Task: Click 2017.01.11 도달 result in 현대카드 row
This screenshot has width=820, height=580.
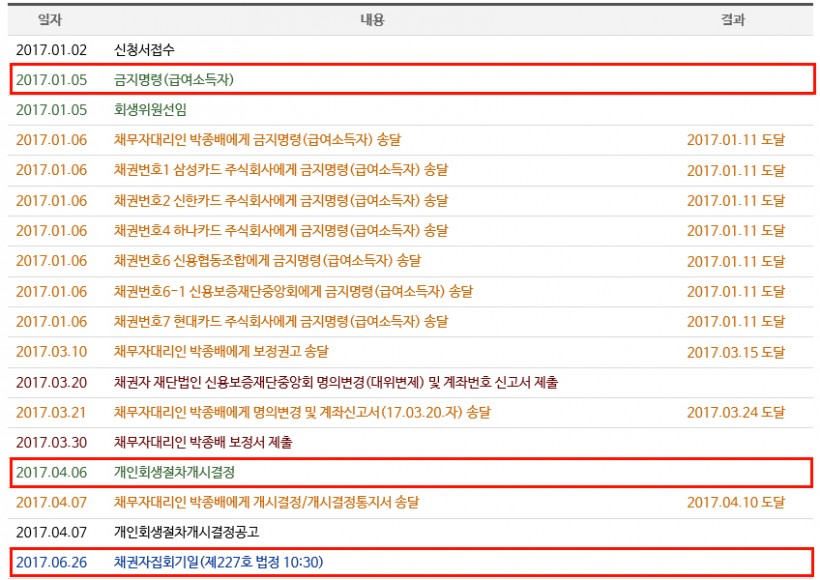Action: pos(736,321)
